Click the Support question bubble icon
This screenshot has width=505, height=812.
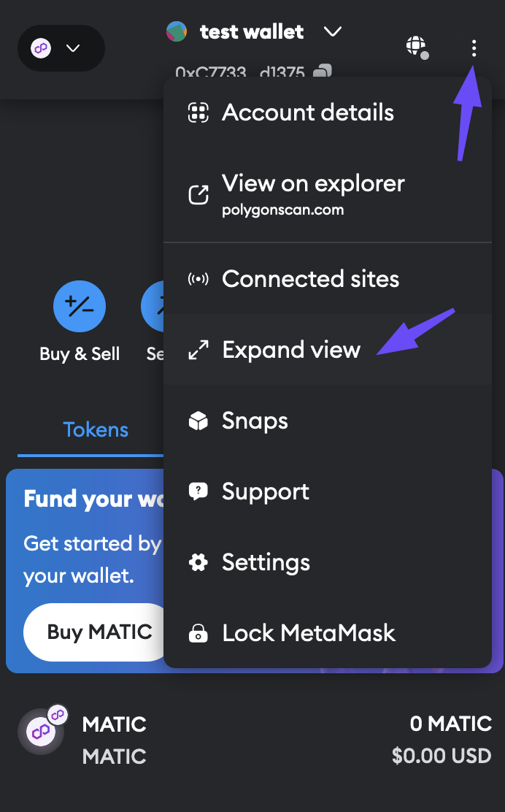(x=198, y=491)
